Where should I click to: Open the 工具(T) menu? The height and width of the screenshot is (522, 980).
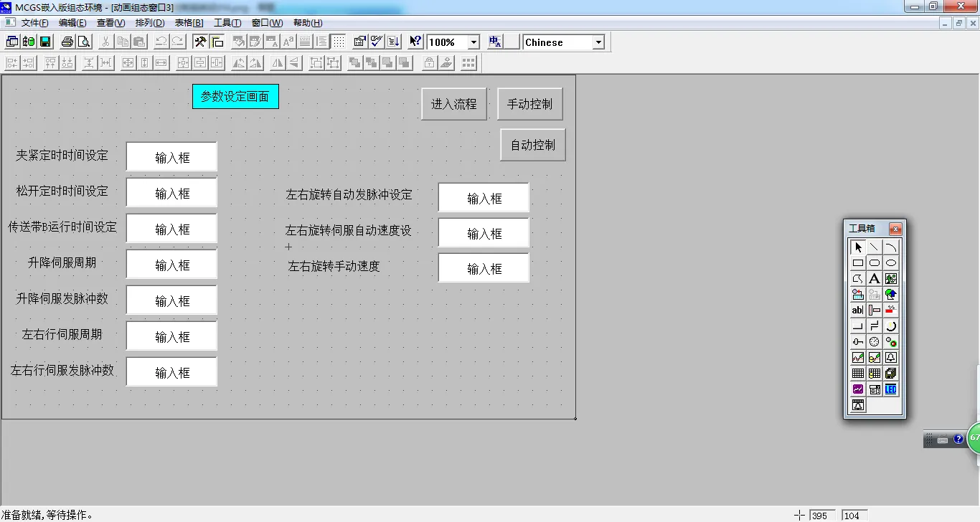(227, 22)
